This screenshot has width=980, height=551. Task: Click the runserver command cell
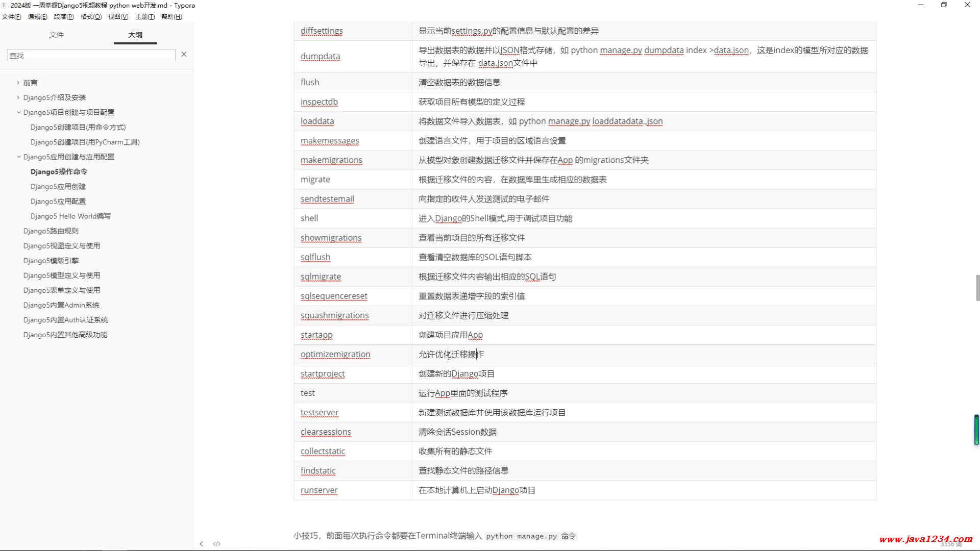(353, 489)
